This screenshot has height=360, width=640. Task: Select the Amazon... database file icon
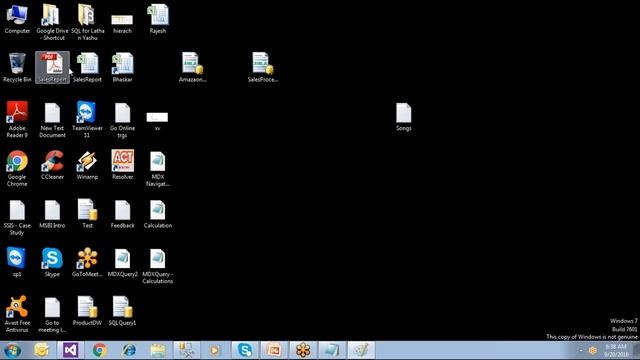click(x=192, y=68)
